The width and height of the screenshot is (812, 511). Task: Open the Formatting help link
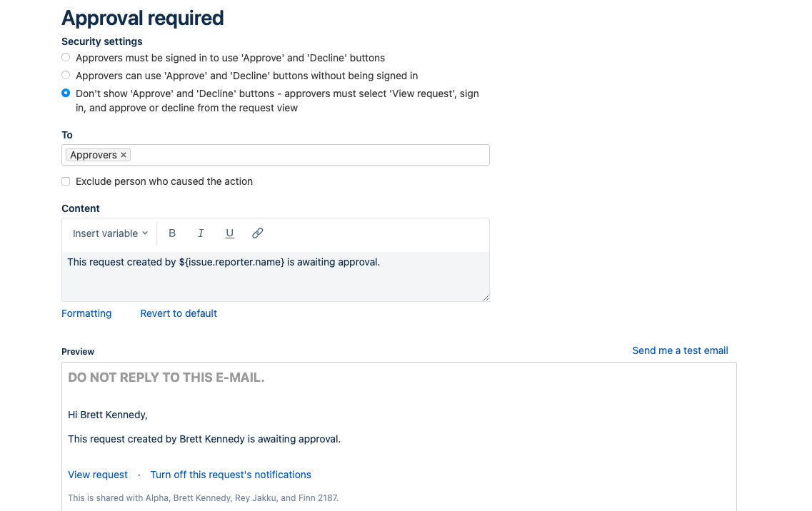click(86, 313)
